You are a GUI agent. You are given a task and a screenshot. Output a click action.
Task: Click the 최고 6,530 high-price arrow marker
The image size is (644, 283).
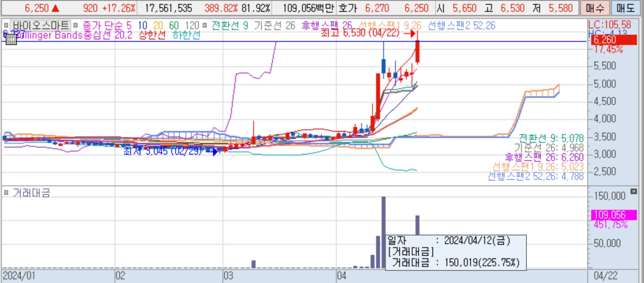(409, 33)
